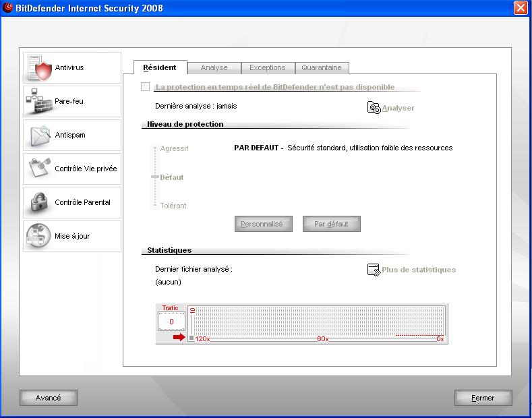
Task: Open the Contrôle Parental padlock icon
Action: [39, 202]
